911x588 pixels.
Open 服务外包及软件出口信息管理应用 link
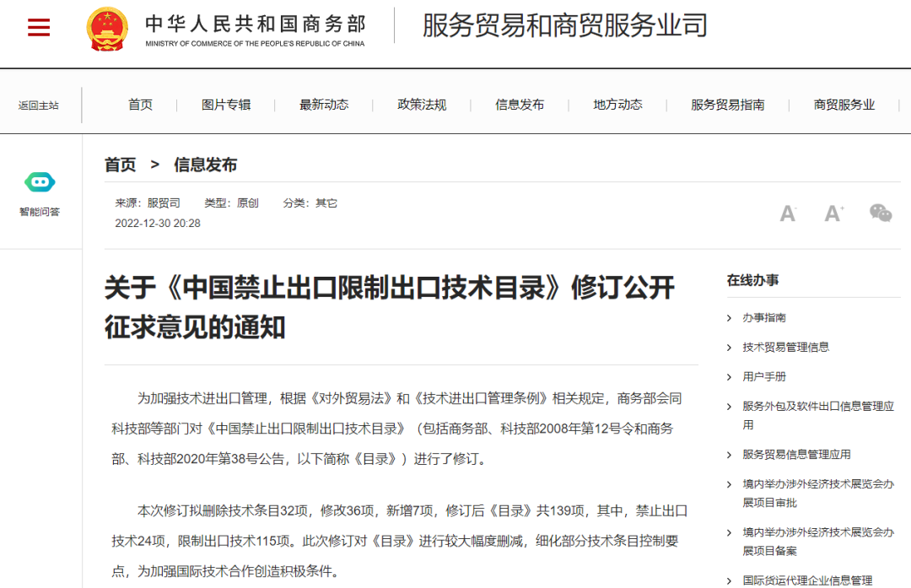coord(818,415)
